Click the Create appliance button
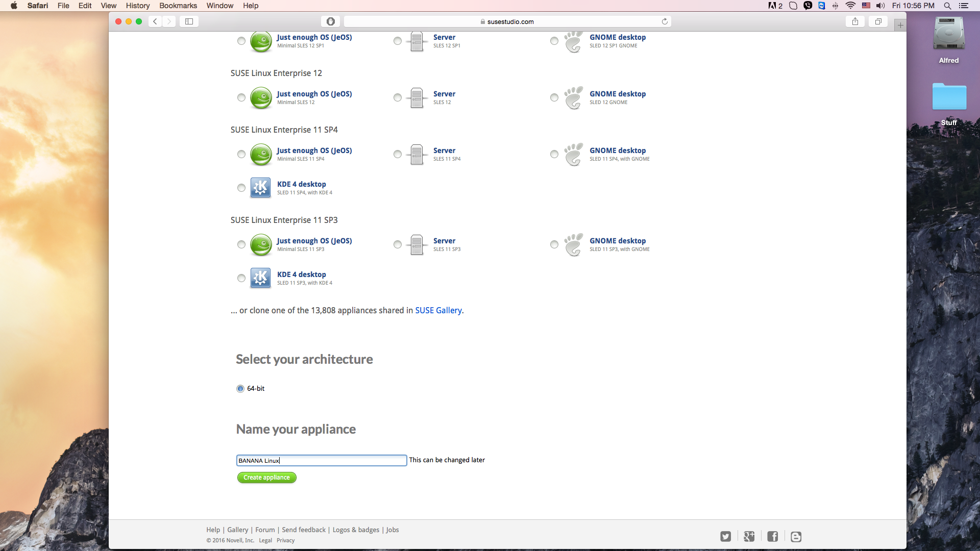980x551 pixels. point(266,478)
